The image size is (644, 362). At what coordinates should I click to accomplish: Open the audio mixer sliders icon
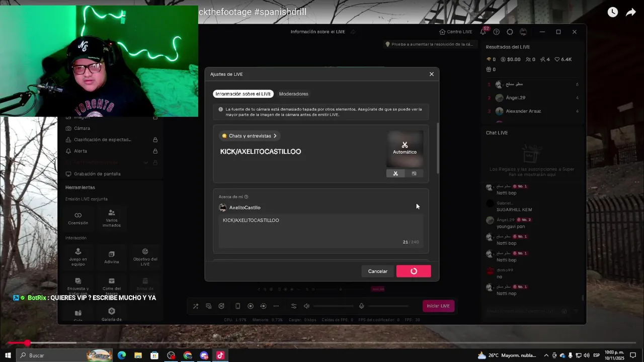click(x=294, y=306)
